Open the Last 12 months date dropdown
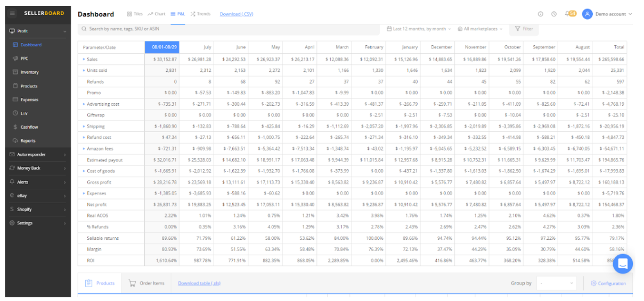This screenshot has height=301, width=644. click(x=419, y=29)
